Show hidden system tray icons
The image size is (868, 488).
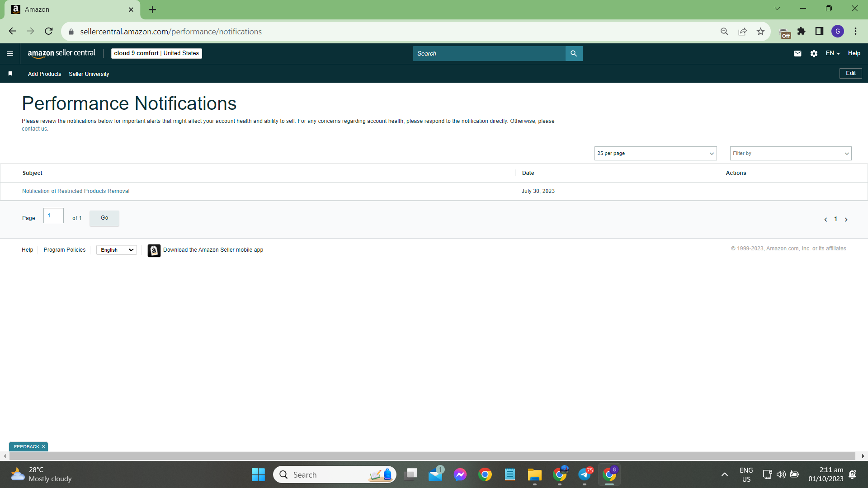tap(724, 474)
